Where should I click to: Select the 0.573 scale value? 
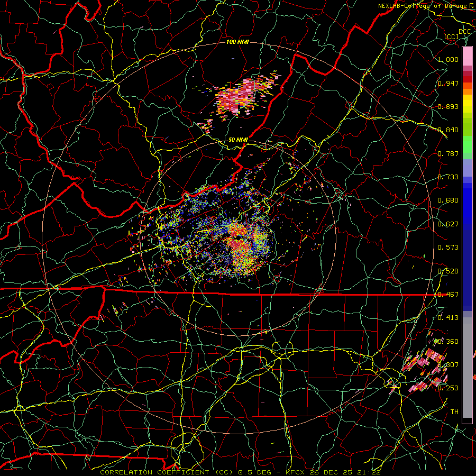pos(448,248)
